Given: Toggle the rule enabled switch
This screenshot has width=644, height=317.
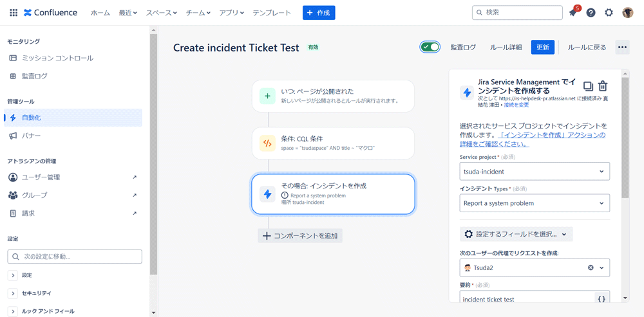Looking at the screenshot, I should (x=430, y=47).
